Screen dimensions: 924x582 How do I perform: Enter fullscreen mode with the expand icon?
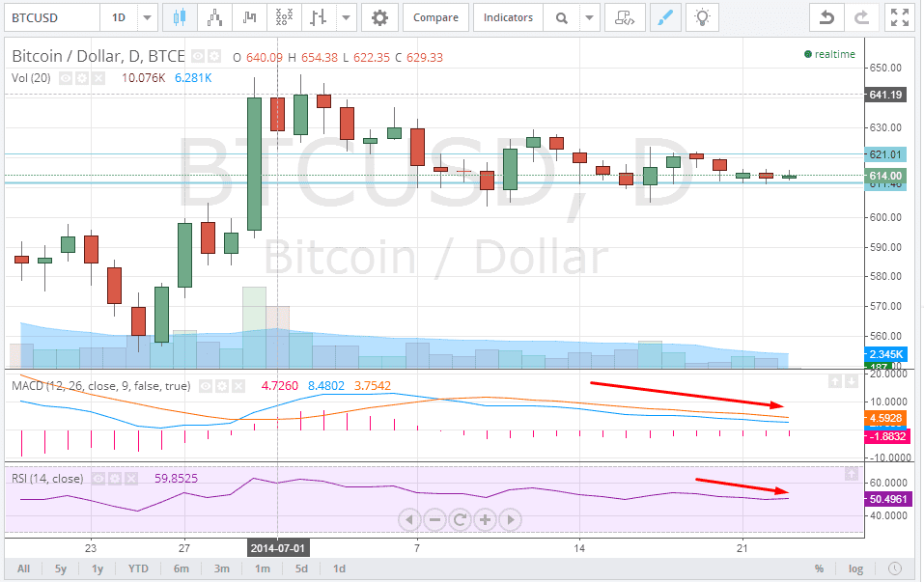coord(899,17)
